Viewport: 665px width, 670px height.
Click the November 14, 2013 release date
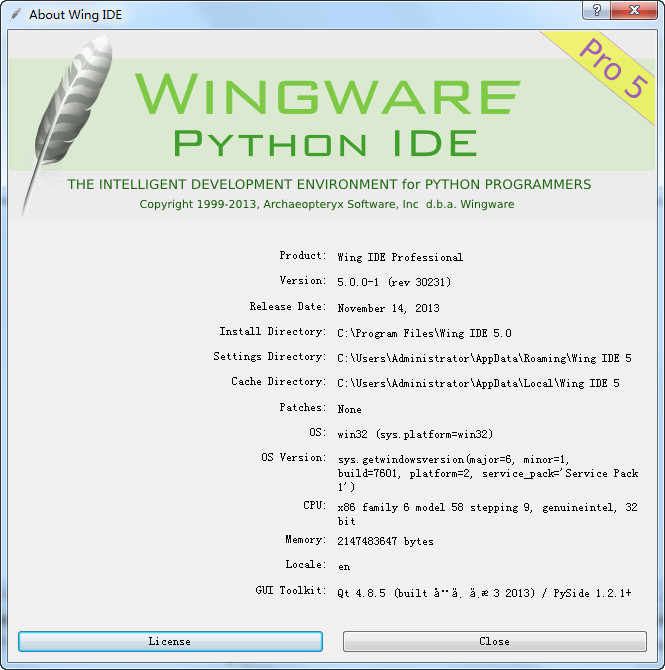click(x=388, y=308)
